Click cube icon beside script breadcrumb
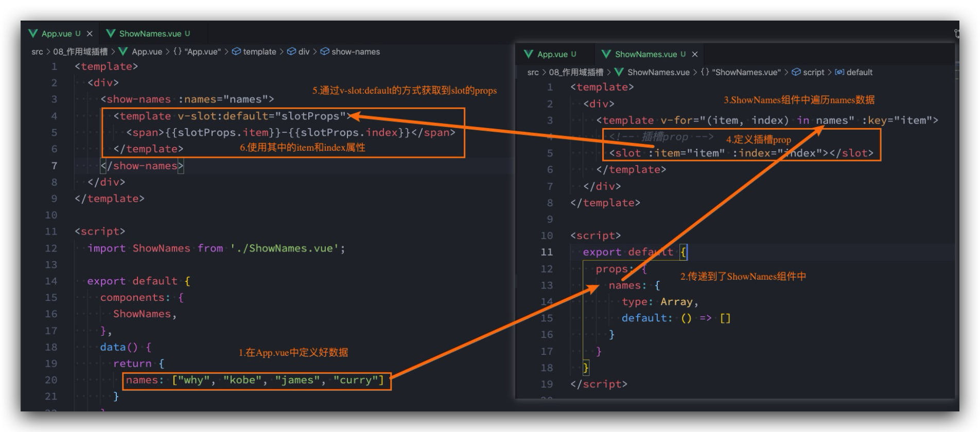Screen dimensions: 980x432 [x=796, y=72]
